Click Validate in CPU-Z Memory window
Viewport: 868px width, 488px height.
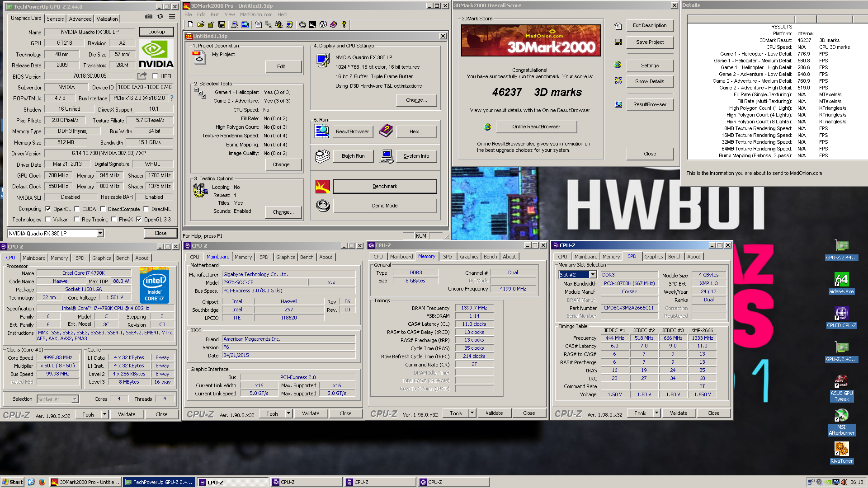click(x=494, y=413)
